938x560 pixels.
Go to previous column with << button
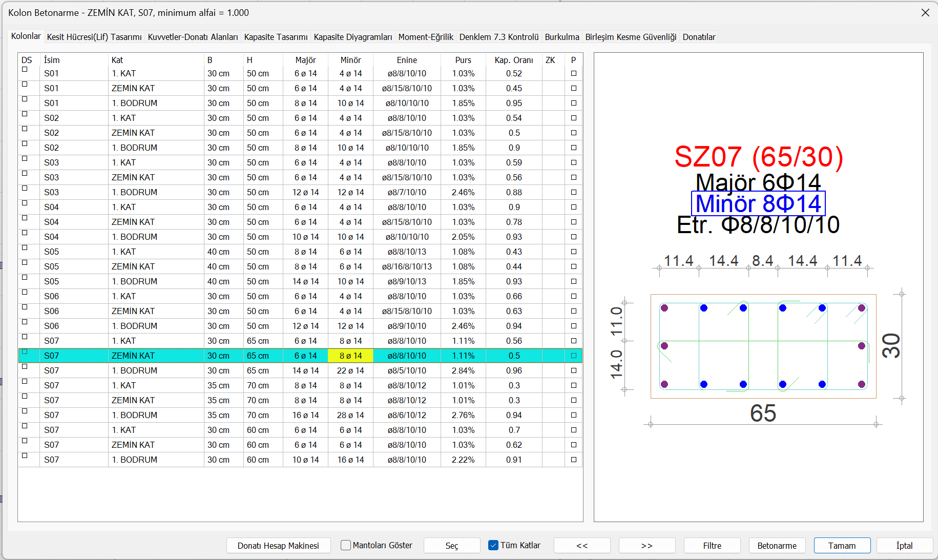(582, 546)
